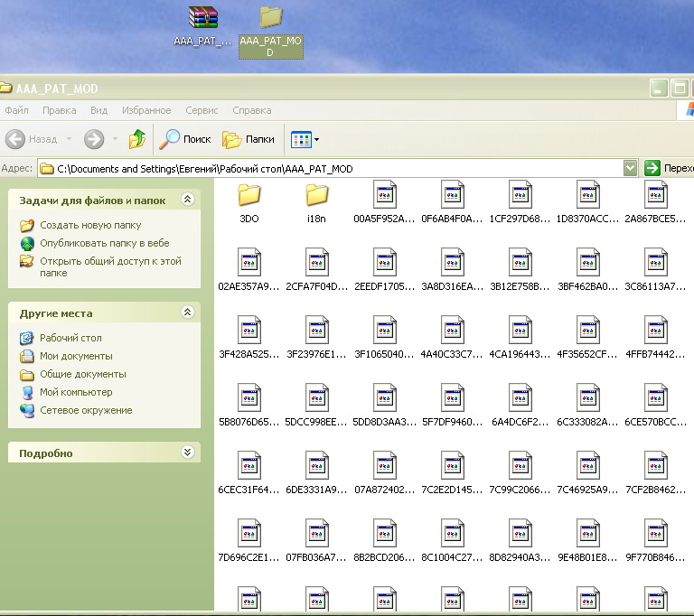The image size is (694, 616).
Task: Select file 00A5F952A image icon
Action: point(384,195)
